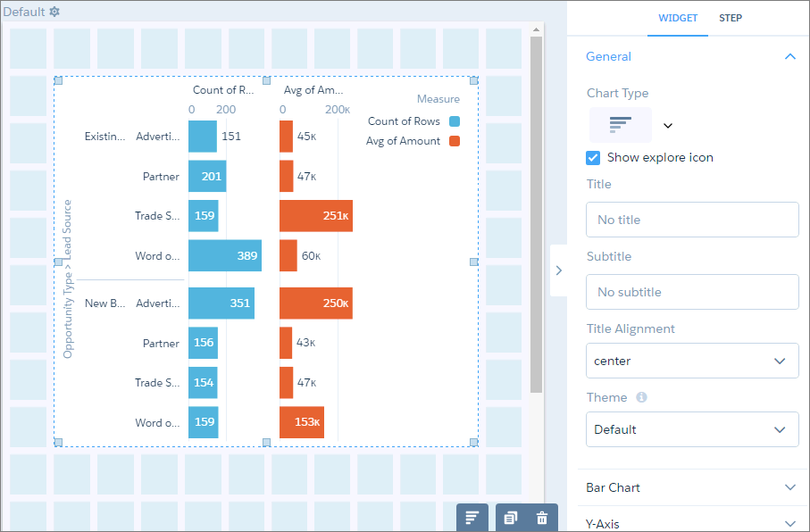
Task: Select the orange bar labeled 153K
Action: 302,422
